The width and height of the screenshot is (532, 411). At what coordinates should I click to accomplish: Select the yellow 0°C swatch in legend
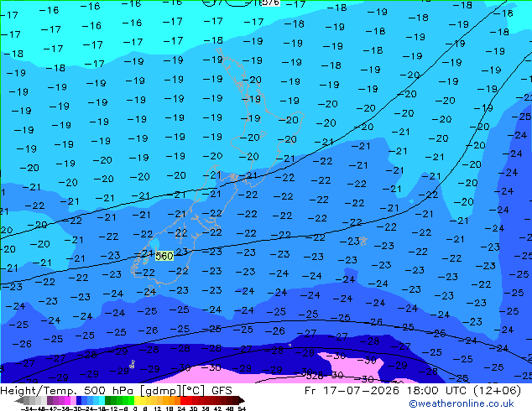click(x=137, y=401)
